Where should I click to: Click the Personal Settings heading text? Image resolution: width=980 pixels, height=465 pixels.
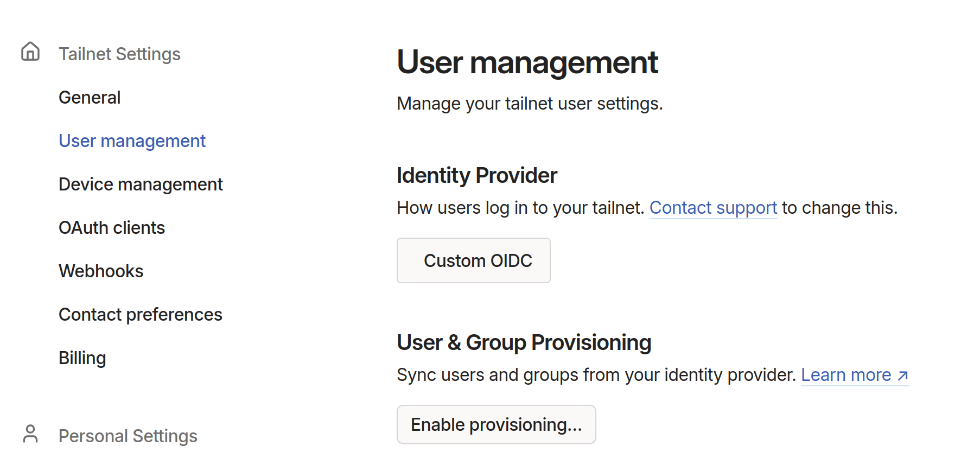point(128,436)
